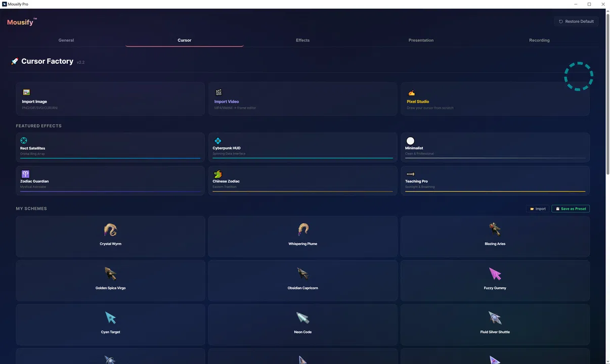
Task: Select the Chinese Zodiac dragon icon
Action: (218, 174)
